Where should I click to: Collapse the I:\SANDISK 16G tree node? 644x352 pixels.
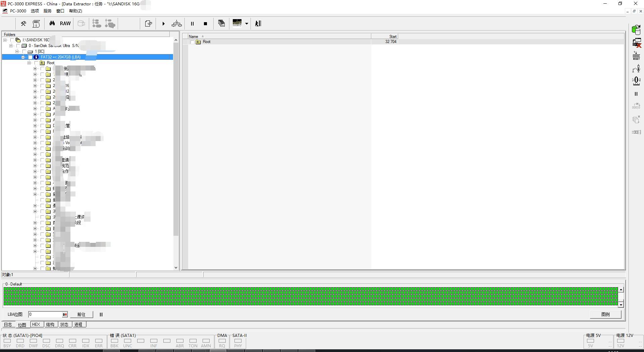5,40
